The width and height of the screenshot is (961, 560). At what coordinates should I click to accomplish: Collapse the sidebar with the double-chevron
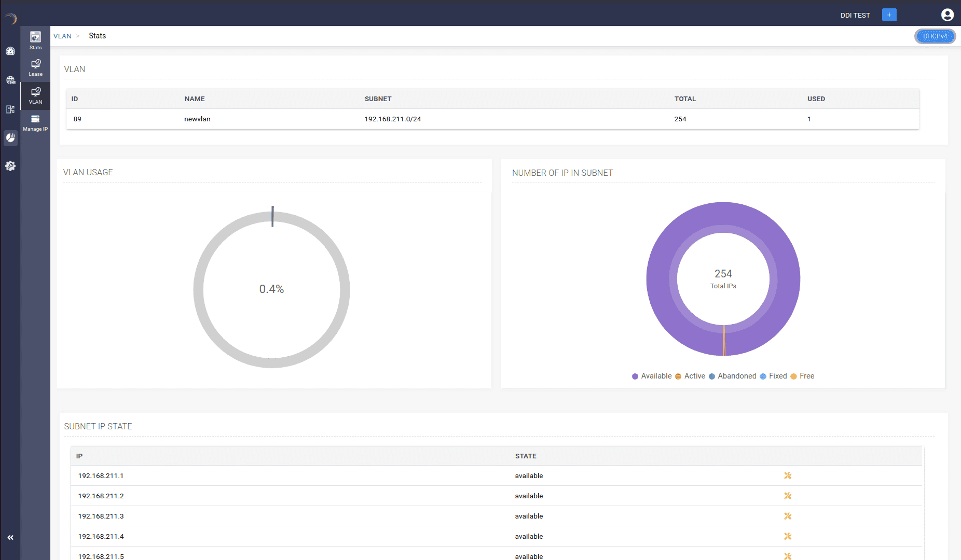coord(10,537)
